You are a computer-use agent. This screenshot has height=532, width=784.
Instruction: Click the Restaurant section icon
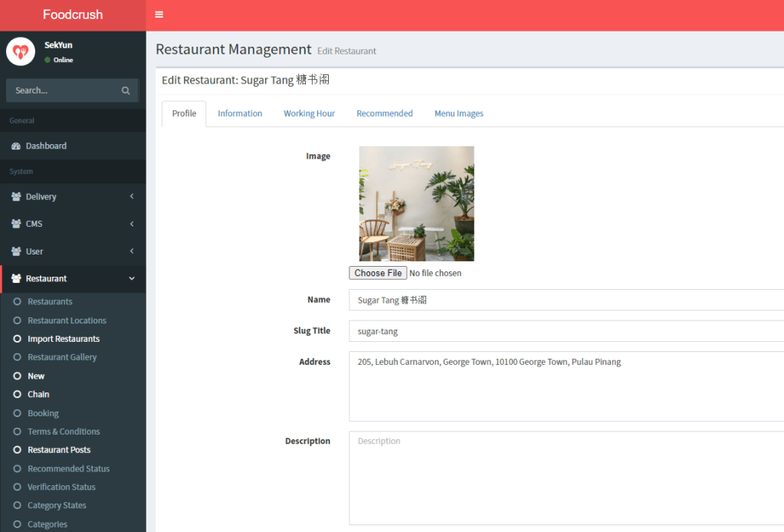tap(16, 279)
